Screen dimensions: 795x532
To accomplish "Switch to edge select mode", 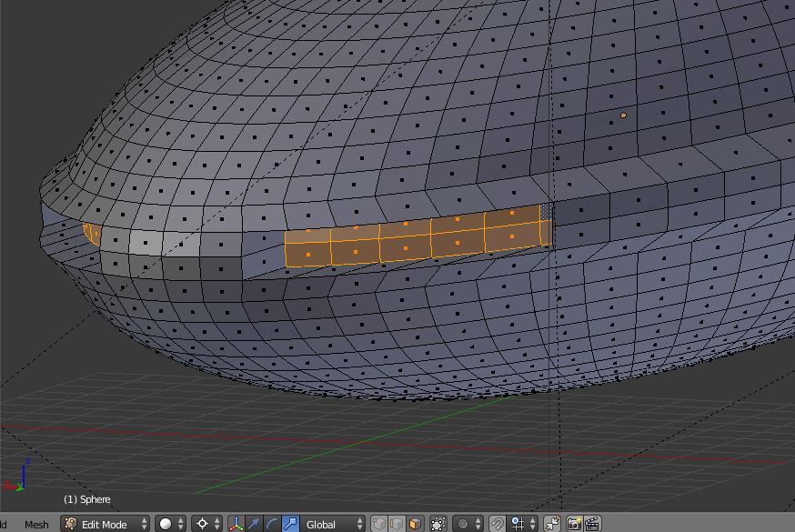I will pos(397,524).
